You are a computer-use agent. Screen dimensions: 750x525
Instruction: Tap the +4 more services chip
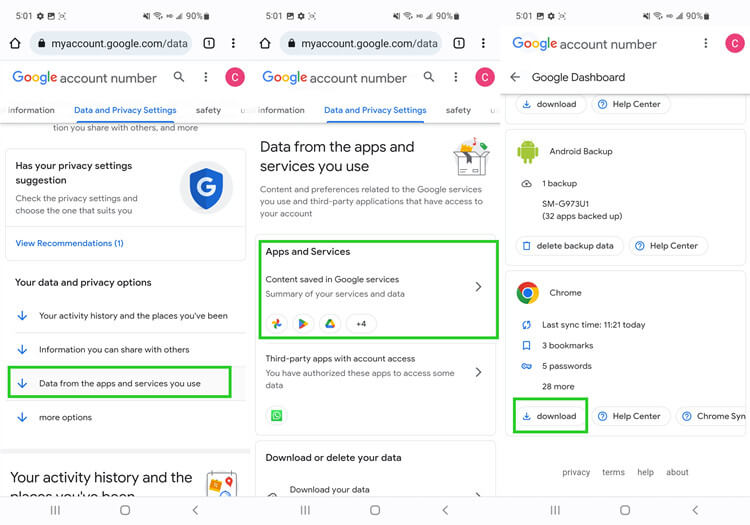tap(361, 324)
